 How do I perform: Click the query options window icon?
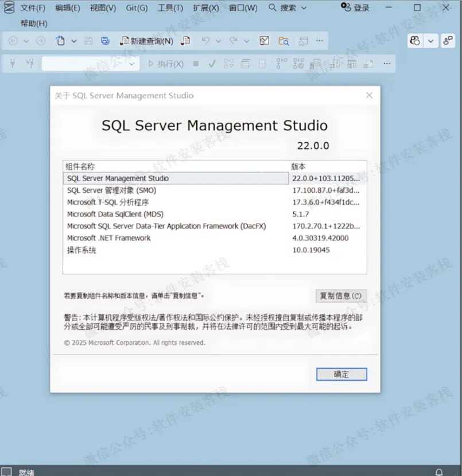246,64
